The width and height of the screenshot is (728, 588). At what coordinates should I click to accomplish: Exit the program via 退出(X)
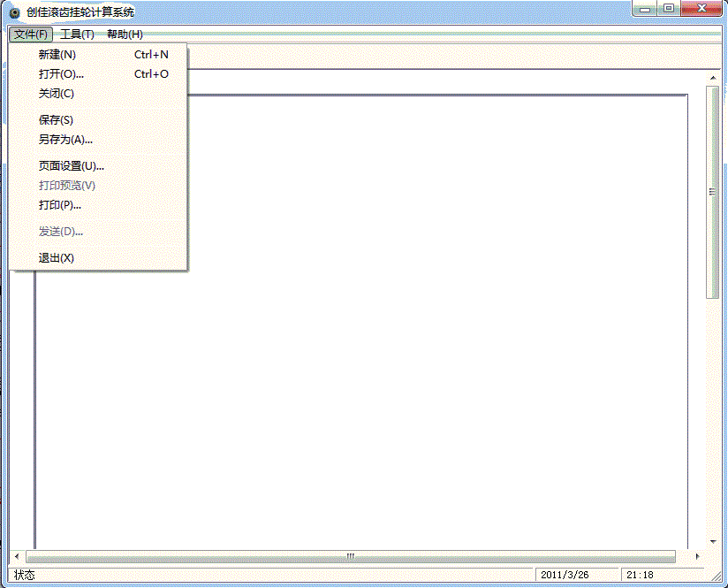[57, 258]
